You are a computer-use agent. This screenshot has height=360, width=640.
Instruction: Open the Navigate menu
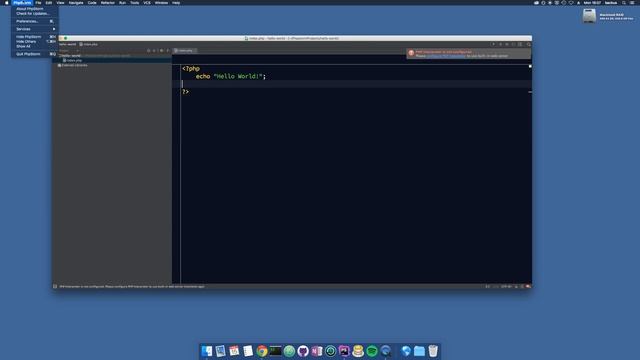(76, 2)
